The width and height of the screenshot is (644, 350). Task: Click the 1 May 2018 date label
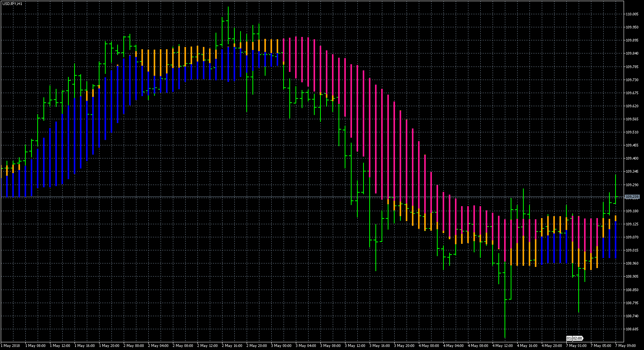pos(10,346)
